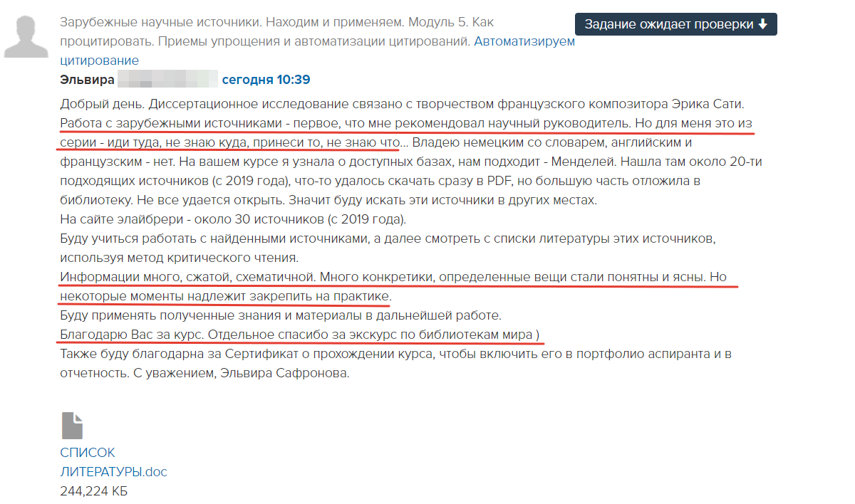Screen dimensions: 855x504
Task: Click the down arrow inside the status button
Action: tap(762, 24)
